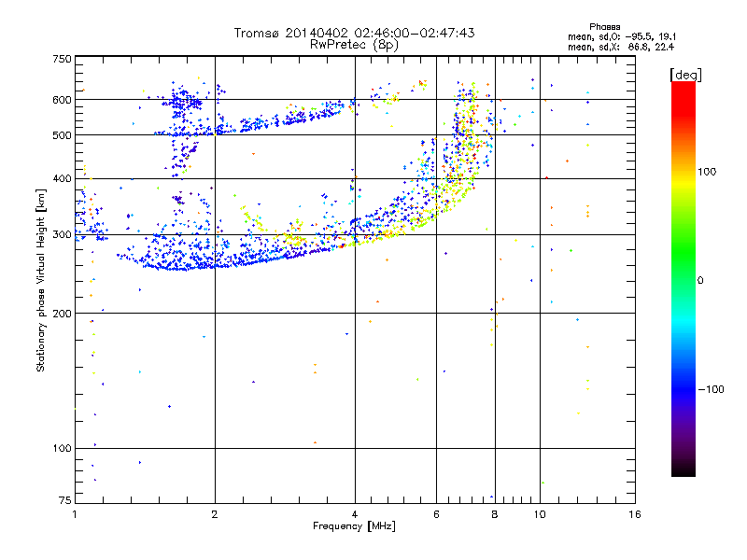Click the y-axis title 'Stationary phase Virtual Height [km]'
Screen dimensions: 747x560
point(41,280)
